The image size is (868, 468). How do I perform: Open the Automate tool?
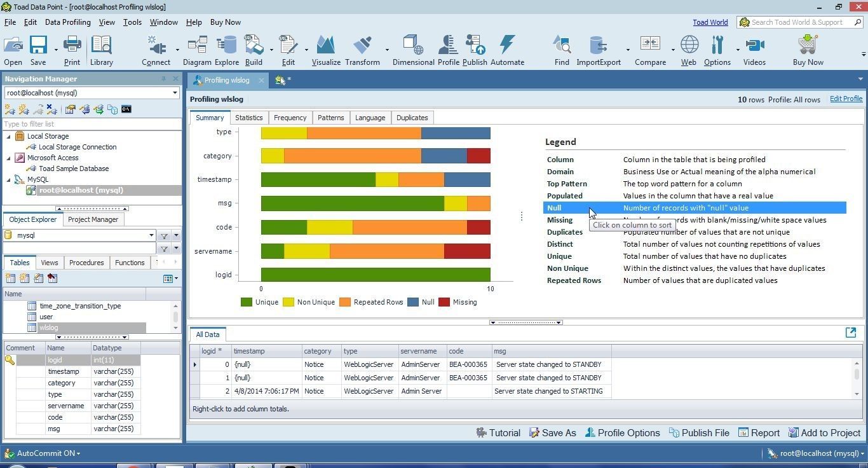coord(507,50)
